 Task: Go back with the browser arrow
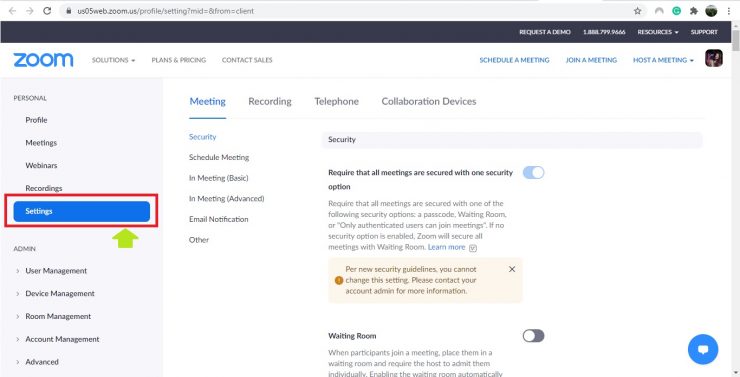point(12,11)
